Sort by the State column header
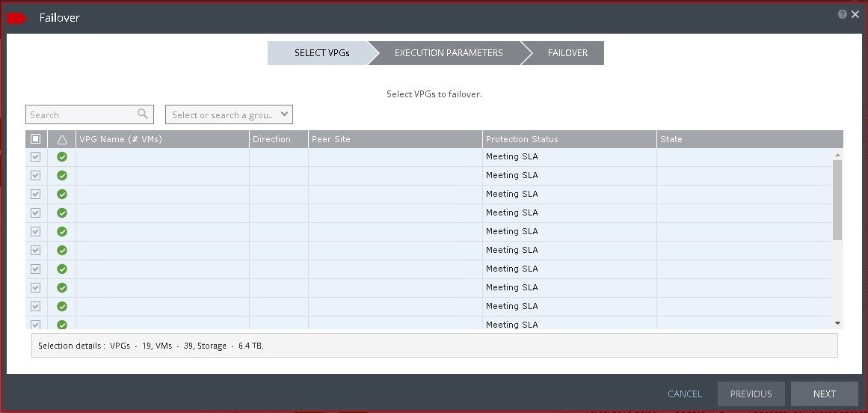This screenshot has height=413, width=868. coord(750,139)
